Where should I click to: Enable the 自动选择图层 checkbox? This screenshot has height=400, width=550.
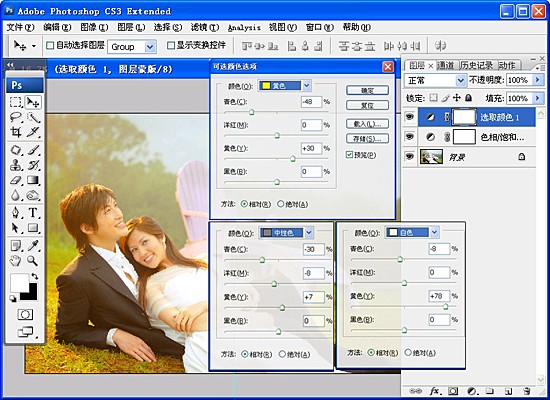50,45
